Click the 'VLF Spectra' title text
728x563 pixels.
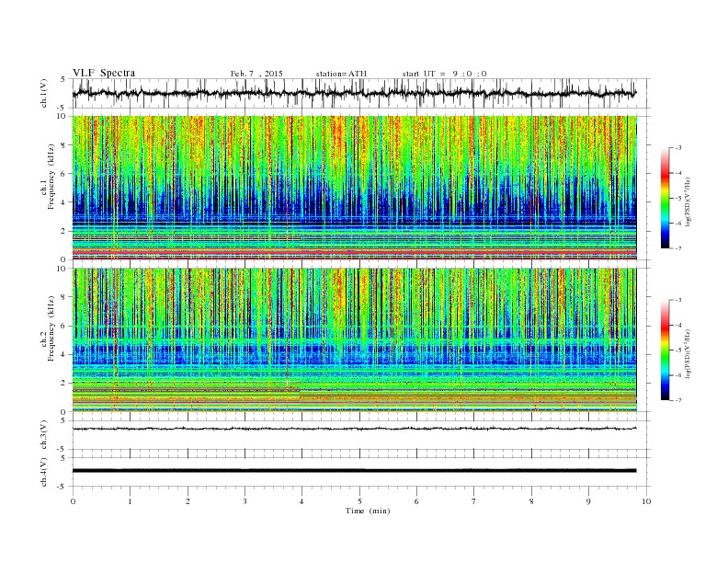(x=104, y=73)
